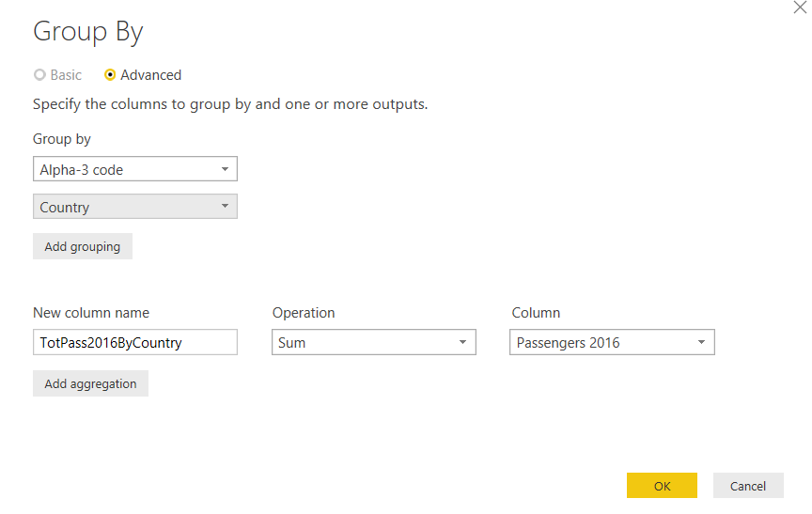
Task: Confirm grouping with the OK button
Action: pos(662,486)
